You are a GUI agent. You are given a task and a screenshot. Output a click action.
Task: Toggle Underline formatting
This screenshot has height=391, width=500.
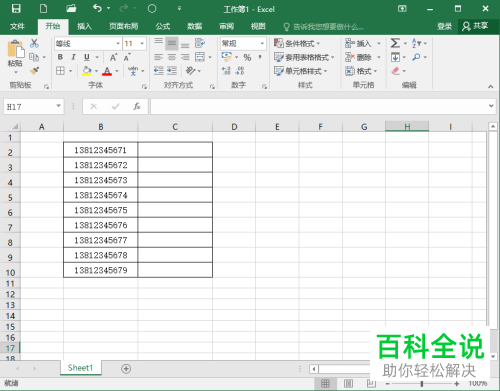(87, 57)
